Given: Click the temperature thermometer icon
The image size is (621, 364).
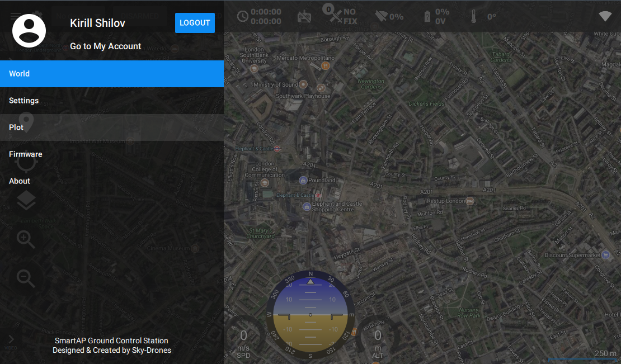Looking at the screenshot, I should [474, 17].
